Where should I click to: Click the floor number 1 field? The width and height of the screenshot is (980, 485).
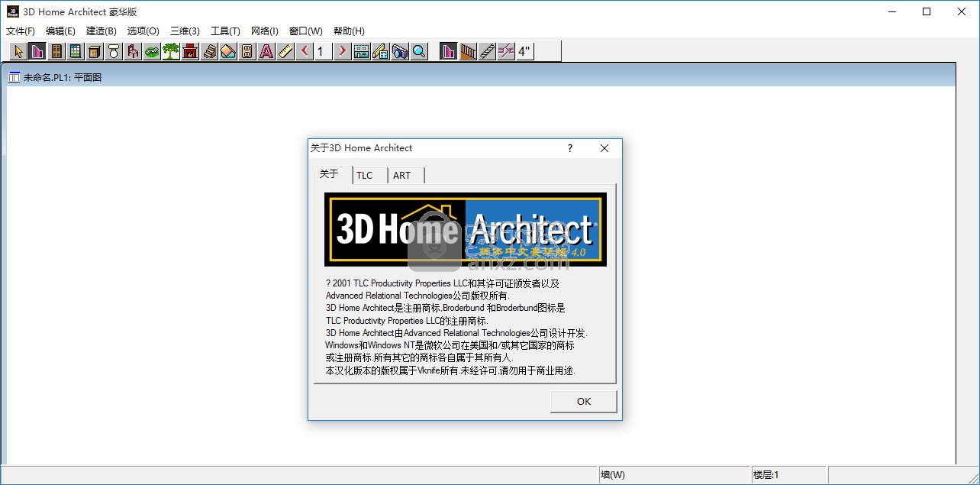(x=323, y=51)
